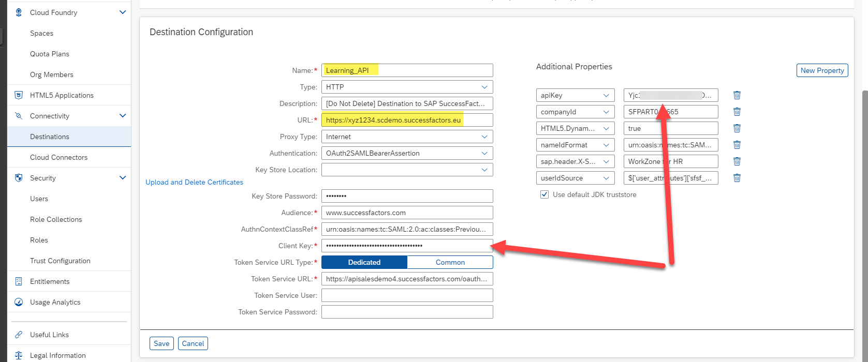Click the Token Service URL field

(x=407, y=279)
